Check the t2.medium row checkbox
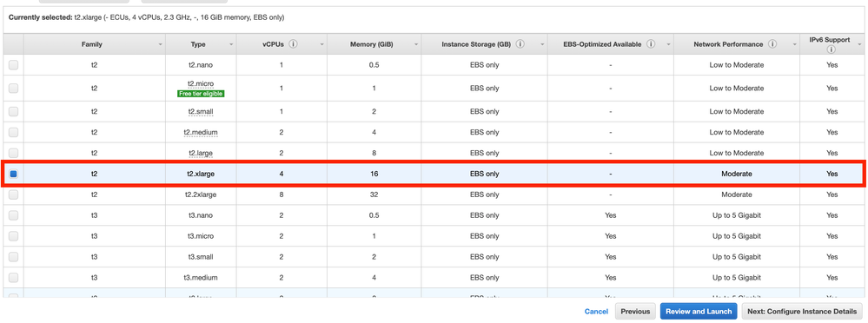868x323 pixels. (x=13, y=132)
